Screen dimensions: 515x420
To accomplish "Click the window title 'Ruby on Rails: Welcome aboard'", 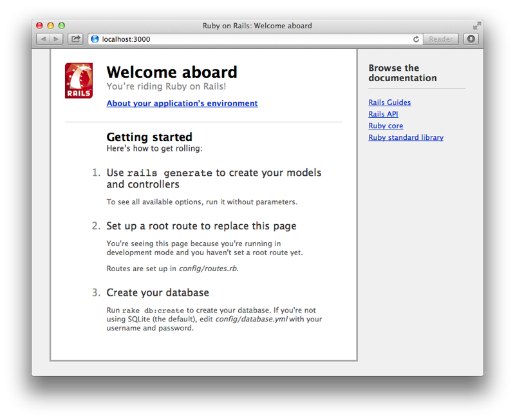I will (257, 26).
